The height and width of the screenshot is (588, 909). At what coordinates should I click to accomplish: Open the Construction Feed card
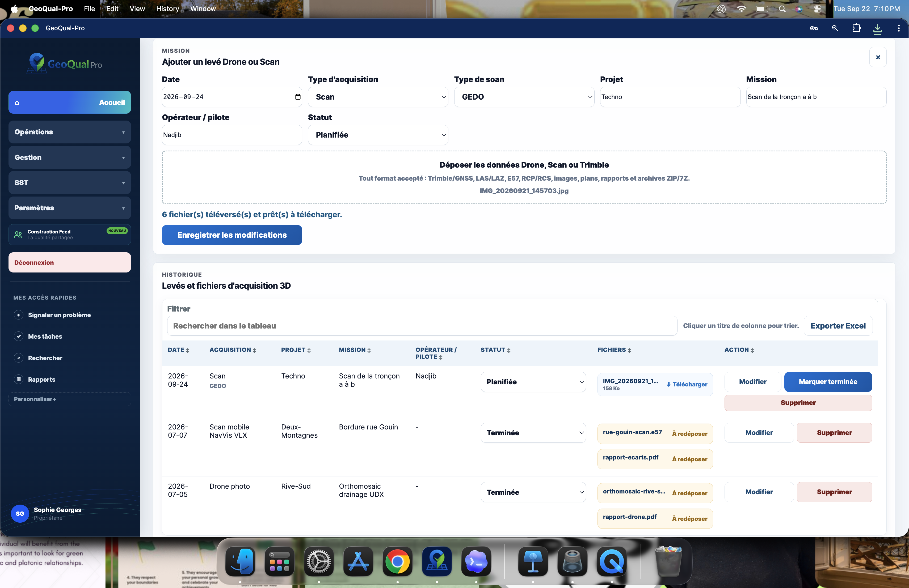coord(70,234)
